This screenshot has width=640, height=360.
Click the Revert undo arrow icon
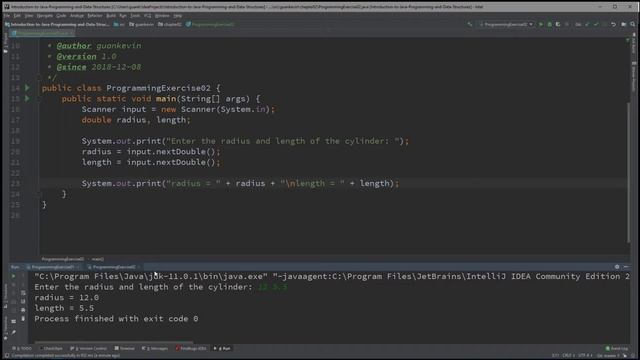[x=613, y=24]
